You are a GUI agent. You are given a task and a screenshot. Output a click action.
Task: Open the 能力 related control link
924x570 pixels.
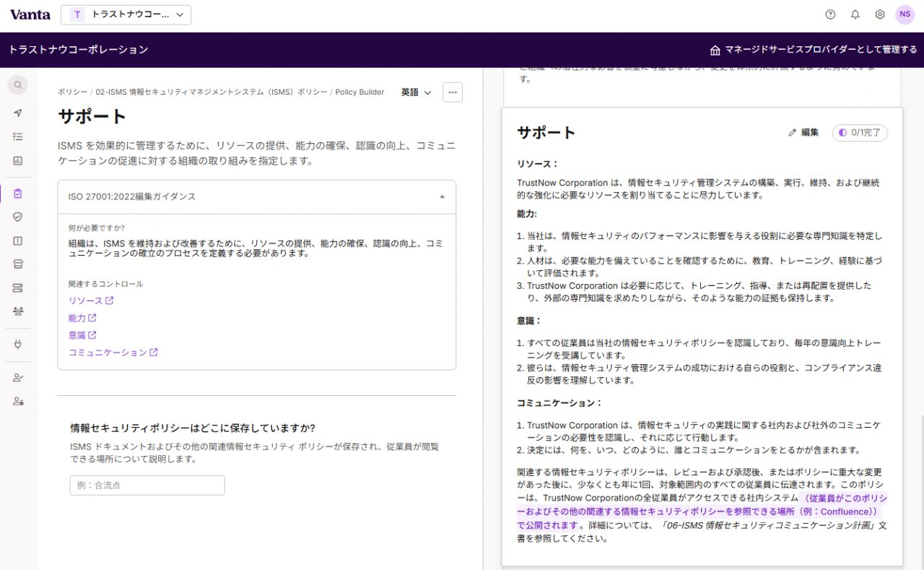[x=82, y=318]
